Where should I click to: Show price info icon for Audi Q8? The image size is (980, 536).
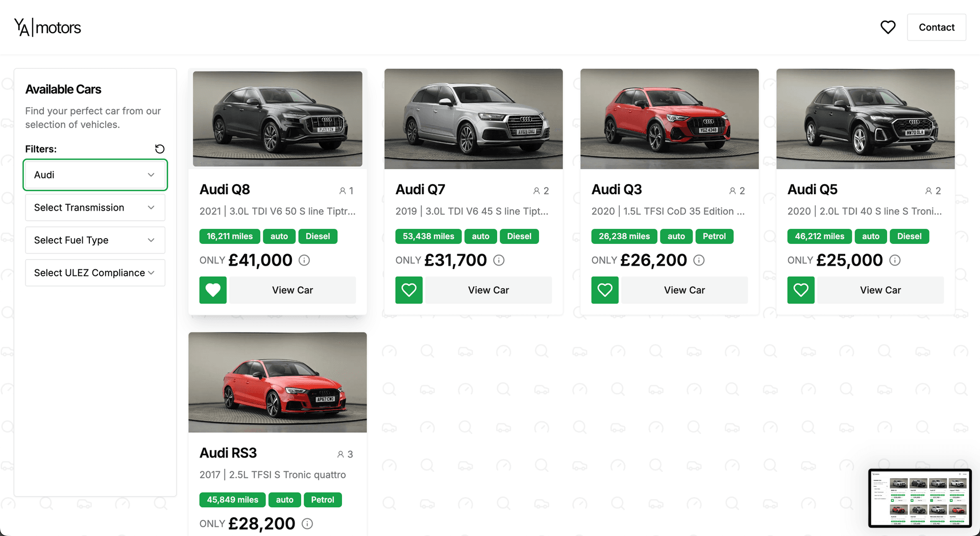pos(304,261)
